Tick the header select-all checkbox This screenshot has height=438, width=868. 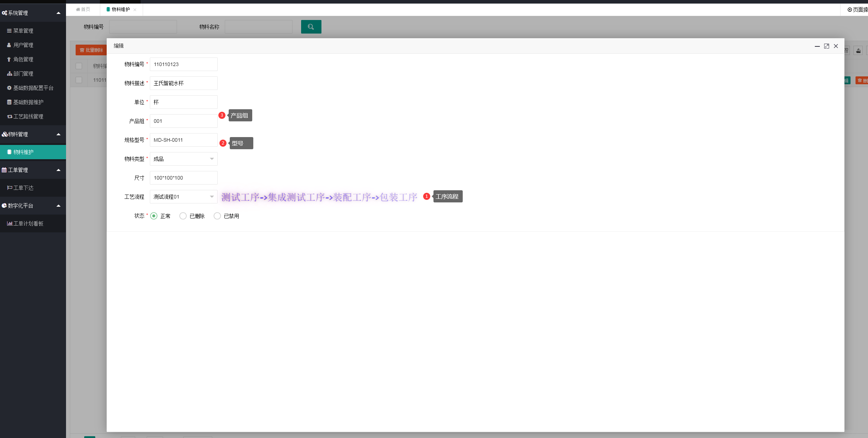click(79, 66)
